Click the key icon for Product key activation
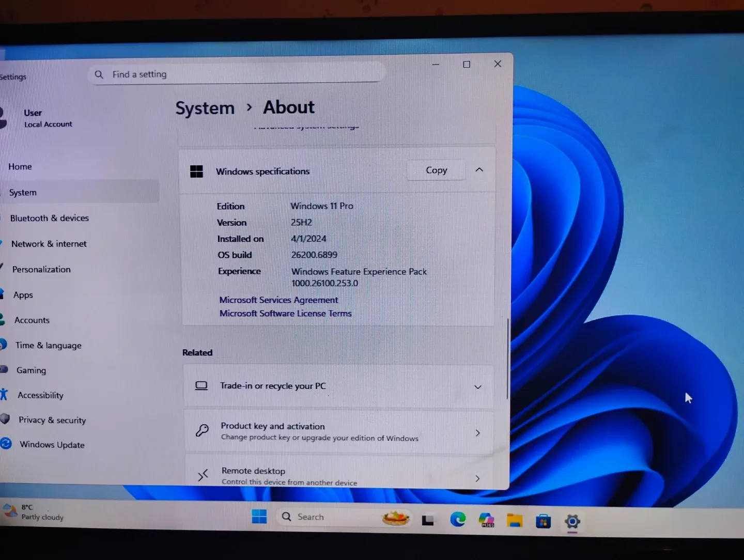 coord(202,430)
